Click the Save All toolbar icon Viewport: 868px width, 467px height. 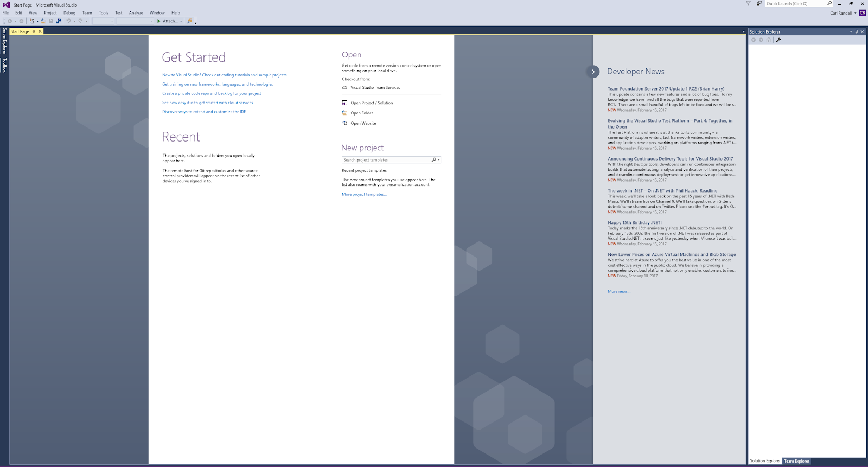coord(58,21)
